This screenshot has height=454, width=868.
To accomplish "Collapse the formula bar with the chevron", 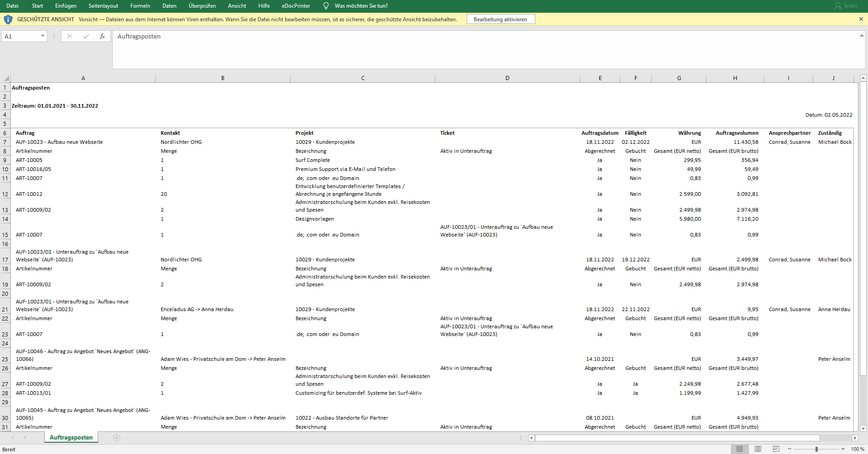I will (x=862, y=36).
